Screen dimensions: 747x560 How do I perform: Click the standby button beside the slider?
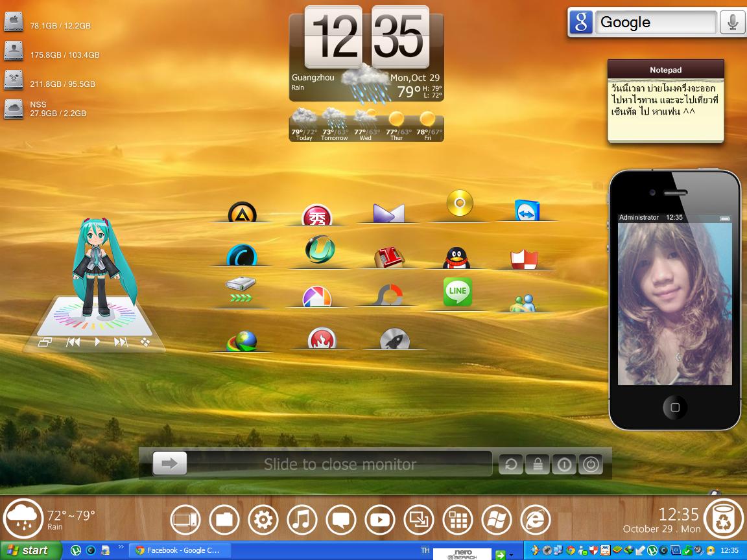click(x=564, y=464)
